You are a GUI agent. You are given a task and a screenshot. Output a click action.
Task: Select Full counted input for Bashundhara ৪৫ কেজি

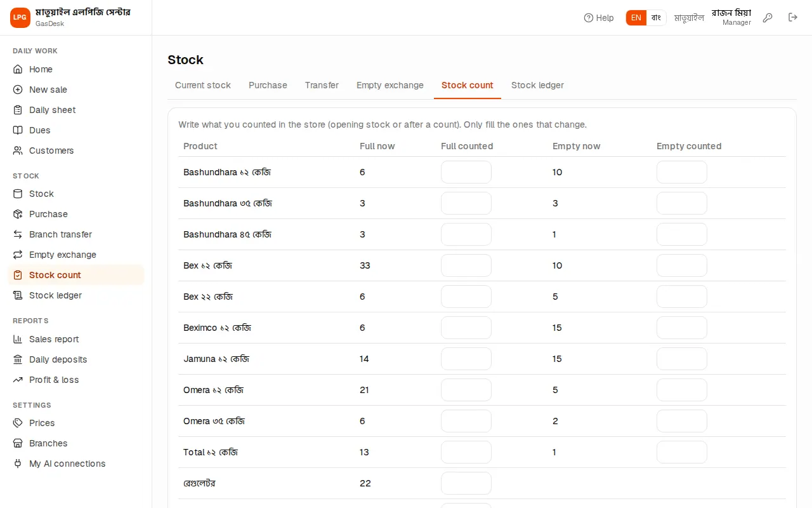tap(466, 234)
